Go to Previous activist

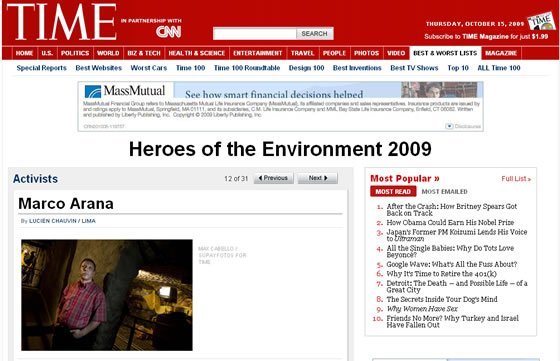pos(274,178)
